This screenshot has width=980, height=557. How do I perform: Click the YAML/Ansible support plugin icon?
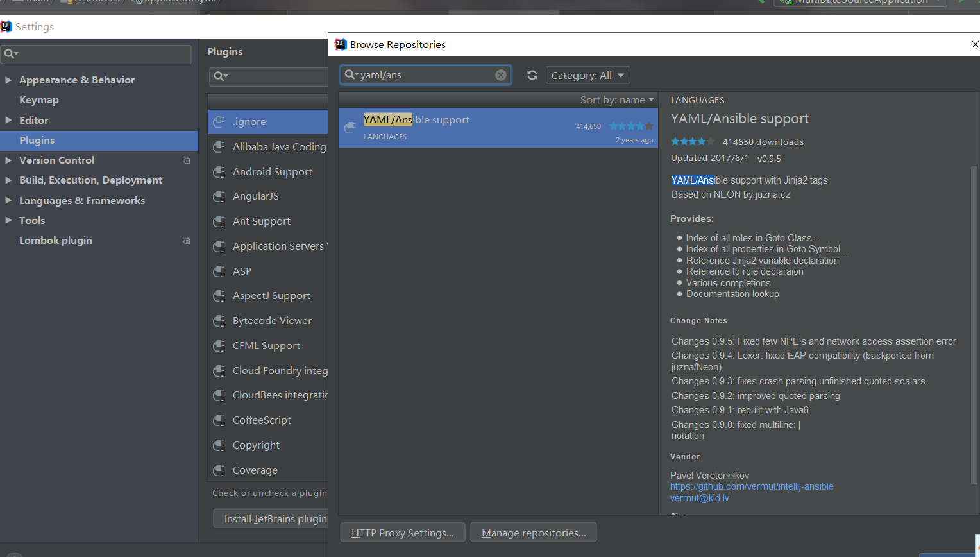pyautogui.click(x=350, y=126)
